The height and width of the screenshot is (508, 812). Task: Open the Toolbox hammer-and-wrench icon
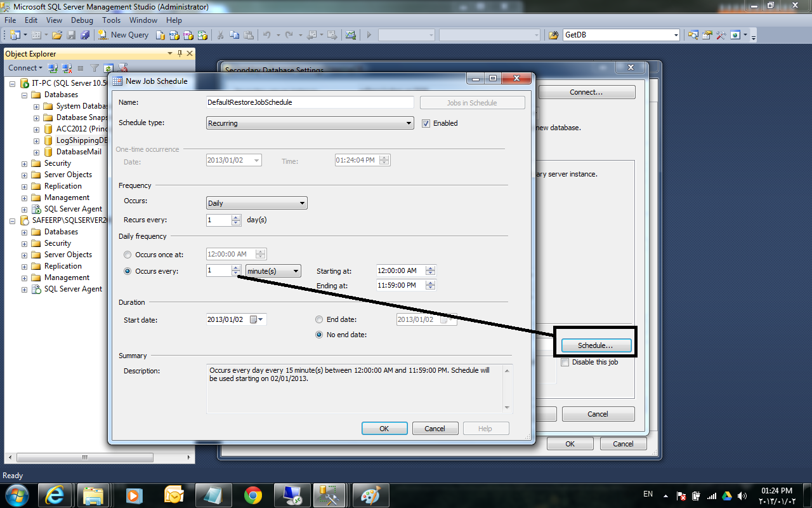pyautogui.click(x=721, y=35)
